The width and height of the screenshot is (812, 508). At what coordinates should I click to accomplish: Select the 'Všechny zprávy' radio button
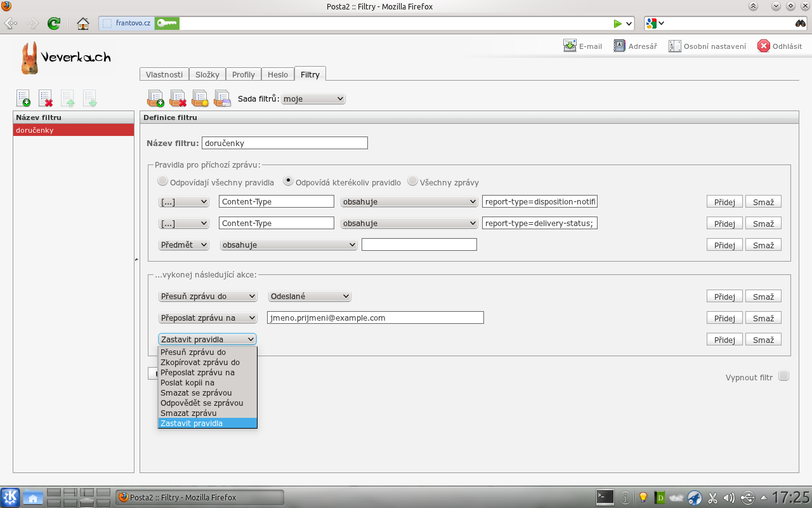(x=412, y=181)
